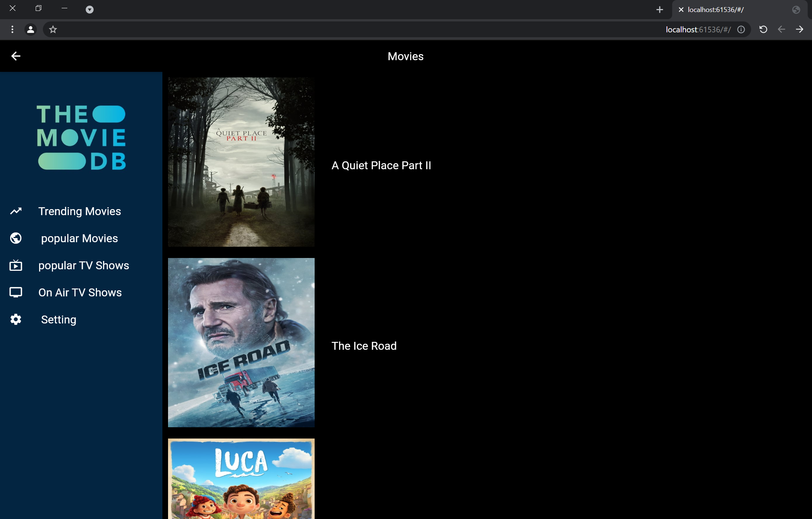
Task: Open The Ice Road title link
Action: (x=364, y=346)
